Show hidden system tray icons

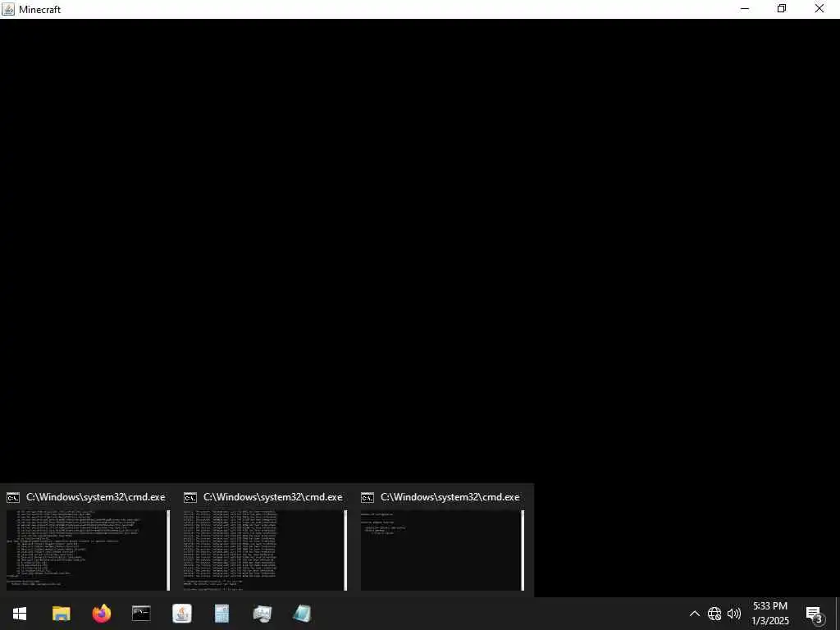coord(694,614)
